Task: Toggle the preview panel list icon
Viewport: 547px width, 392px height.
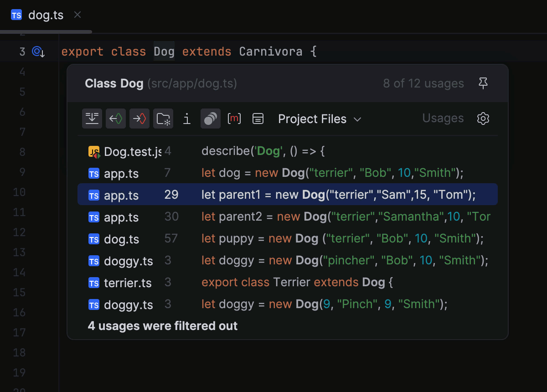Action: 258,119
